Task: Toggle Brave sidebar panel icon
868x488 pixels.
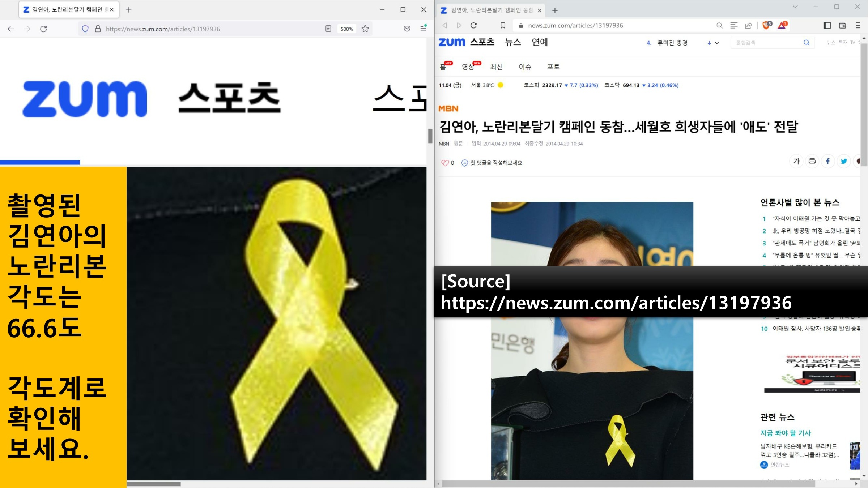Action: click(827, 25)
